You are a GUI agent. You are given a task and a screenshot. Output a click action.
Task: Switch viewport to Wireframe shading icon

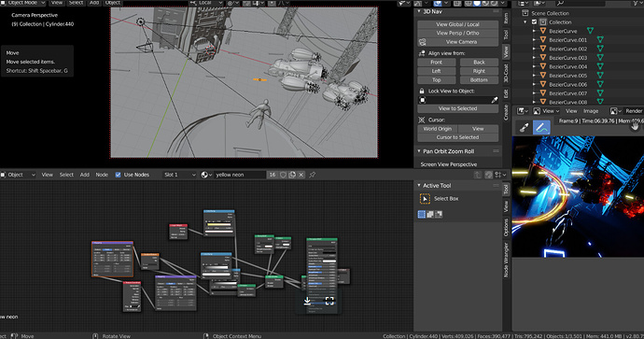pos(469,4)
